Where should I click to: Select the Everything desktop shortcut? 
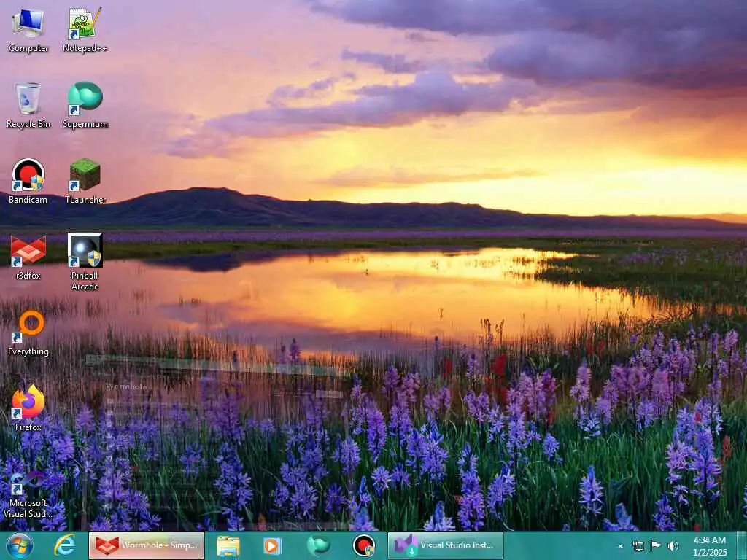click(28, 332)
